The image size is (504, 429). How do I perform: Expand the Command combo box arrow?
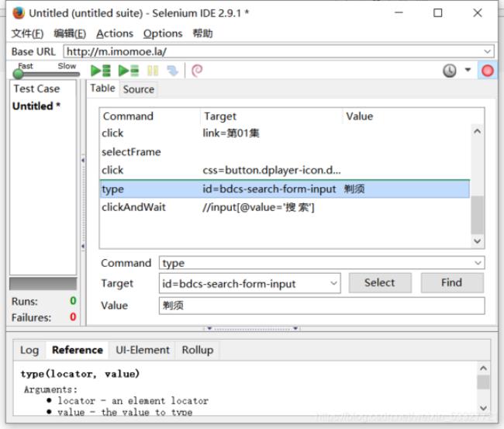(478, 263)
